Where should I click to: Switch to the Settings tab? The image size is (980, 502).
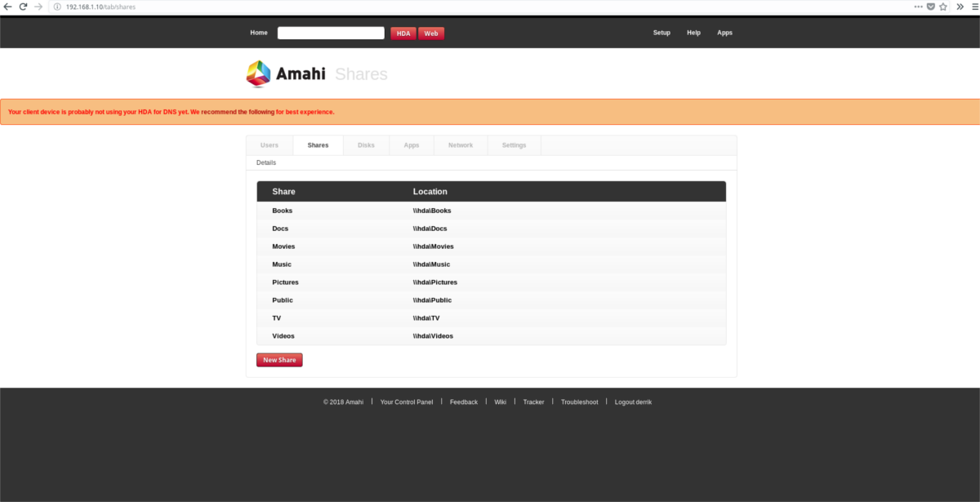(x=514, y=145)
